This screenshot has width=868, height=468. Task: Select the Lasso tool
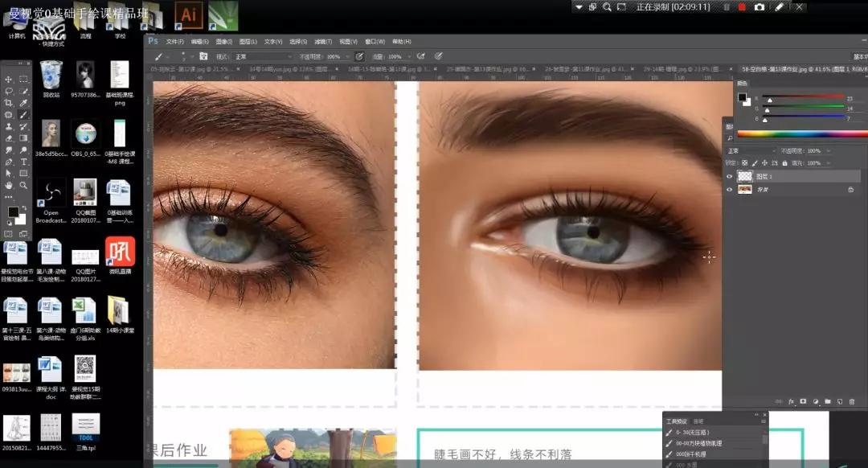pyautogui.click(x=9, y=91)
